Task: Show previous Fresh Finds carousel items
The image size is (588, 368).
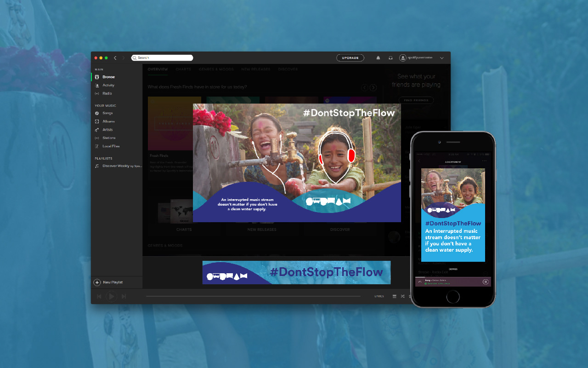Action: (x=365, y=87)
